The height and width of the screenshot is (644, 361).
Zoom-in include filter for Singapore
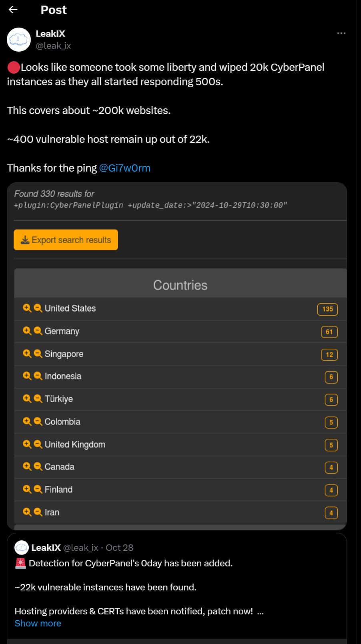click(x=27, y=354)
